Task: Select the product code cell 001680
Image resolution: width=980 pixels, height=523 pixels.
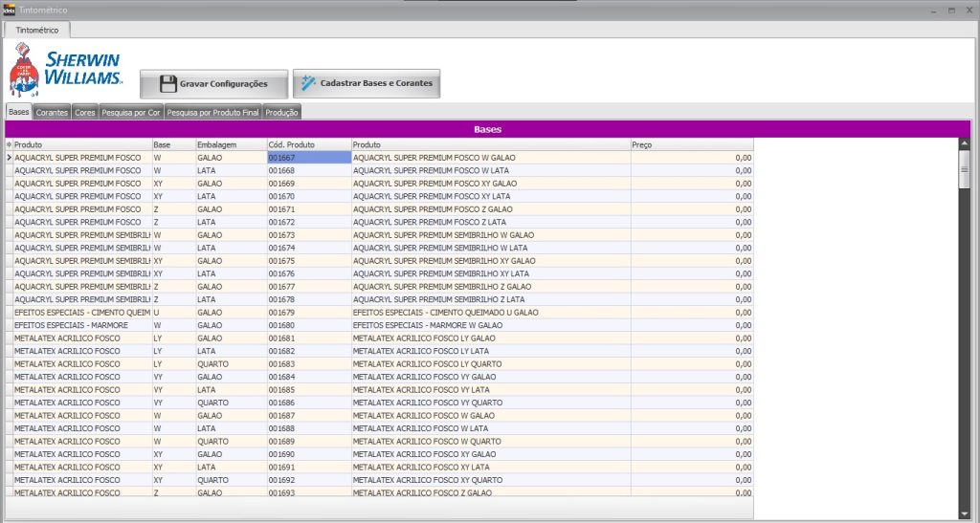Action: pyautogui.click(x=281, y=325)
